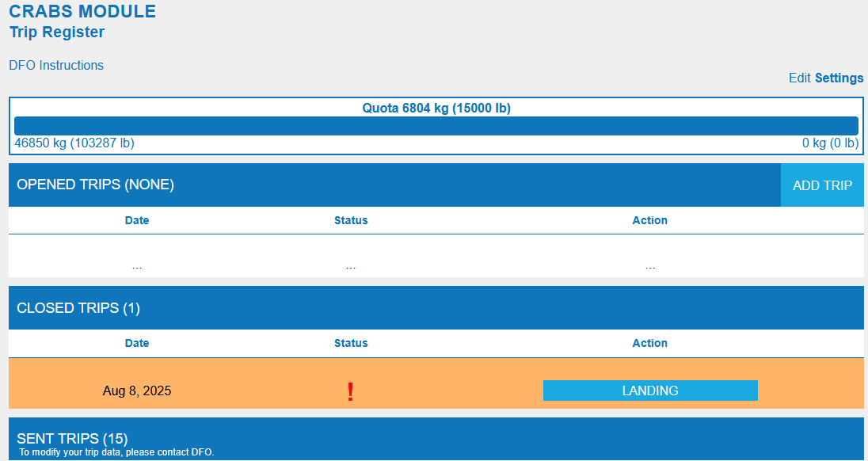This screenshot has width=868, height=461.
Task: Click the Trip Register subtitle
Action: 57,32
